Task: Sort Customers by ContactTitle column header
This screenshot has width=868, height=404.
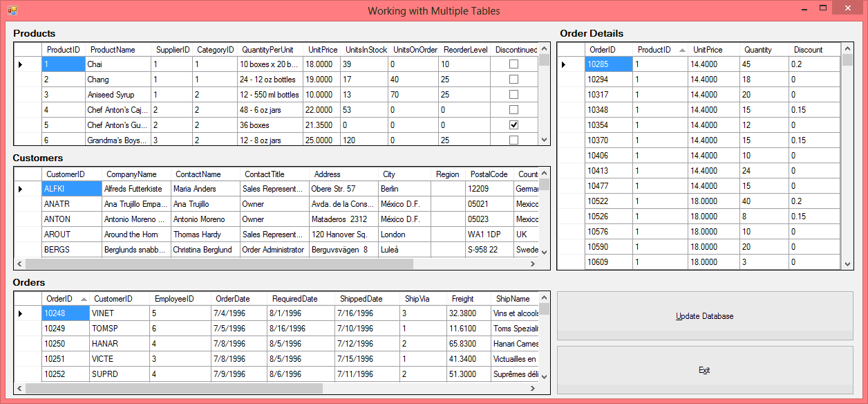Action: pos(275,174)
